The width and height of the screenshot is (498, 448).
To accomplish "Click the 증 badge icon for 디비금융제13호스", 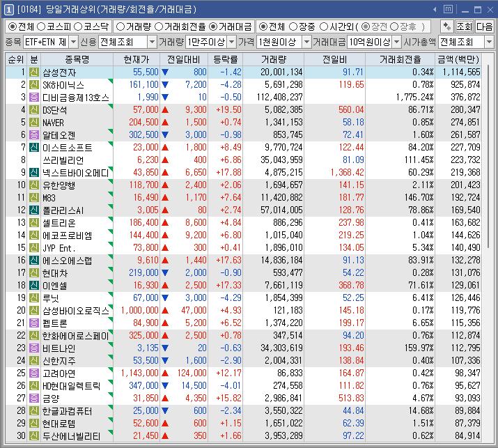I will coord(34,98).
